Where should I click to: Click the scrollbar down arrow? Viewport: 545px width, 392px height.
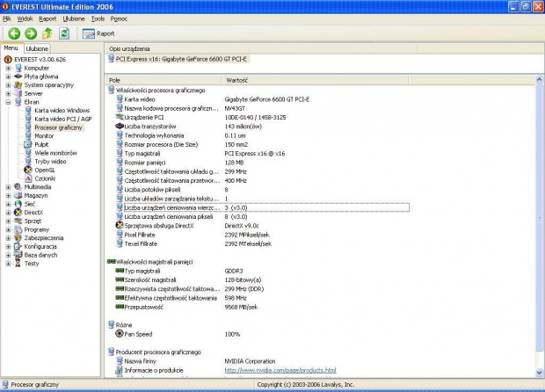[540, 373]
